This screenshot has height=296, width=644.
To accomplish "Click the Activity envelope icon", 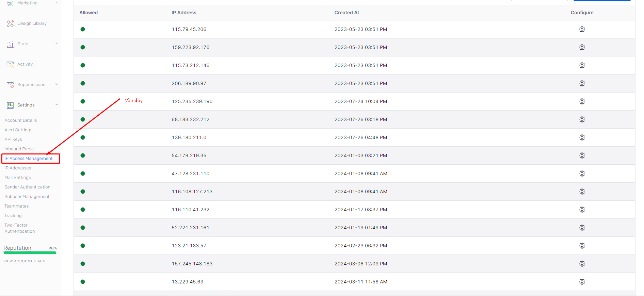I will pos(10,64).
